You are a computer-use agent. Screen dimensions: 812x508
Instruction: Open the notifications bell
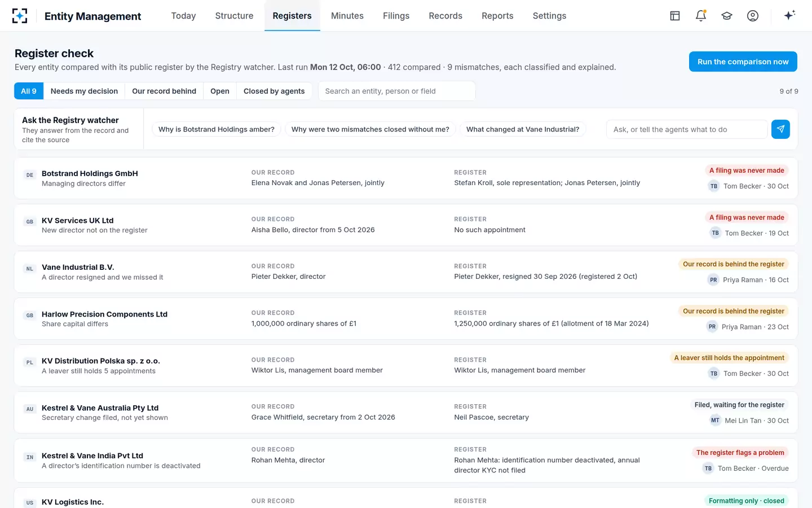(701, 16)
